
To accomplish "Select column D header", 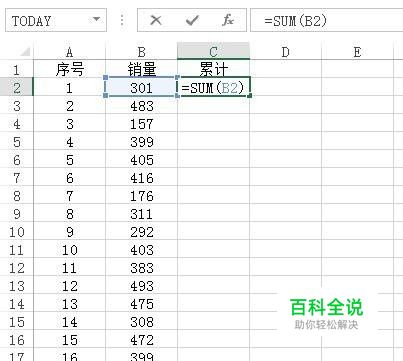I will tap(285, 52).
